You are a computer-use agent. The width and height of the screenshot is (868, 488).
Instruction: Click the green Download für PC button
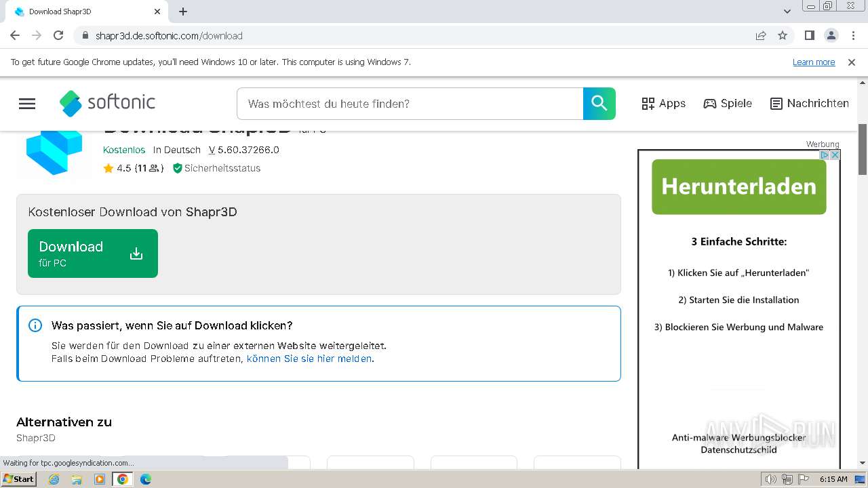tap(93, 253)
